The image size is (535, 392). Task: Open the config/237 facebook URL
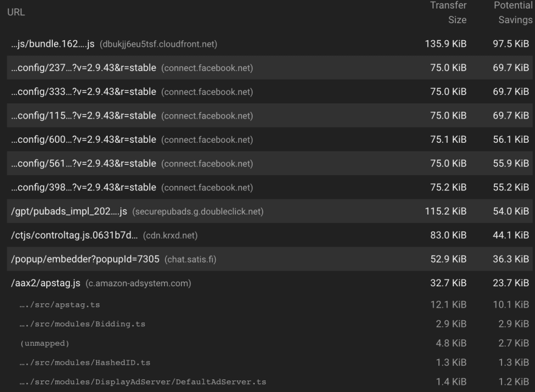(84, 68)
